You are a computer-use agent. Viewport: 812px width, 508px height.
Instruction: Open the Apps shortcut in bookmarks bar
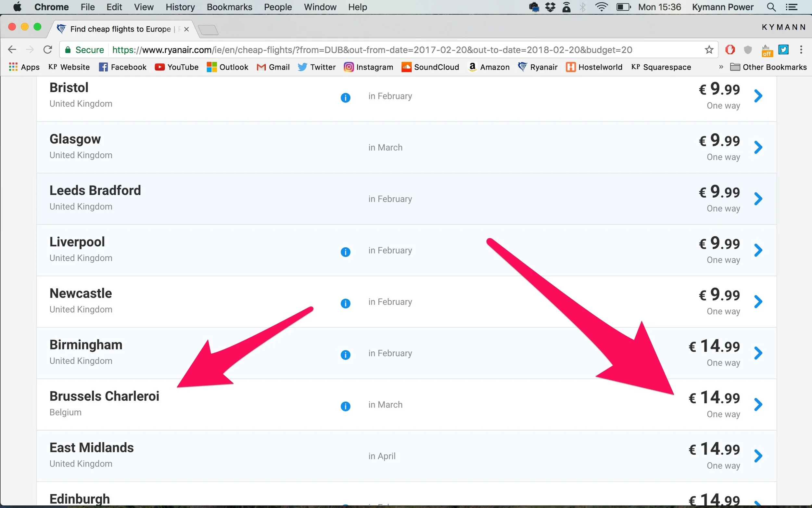24,67
